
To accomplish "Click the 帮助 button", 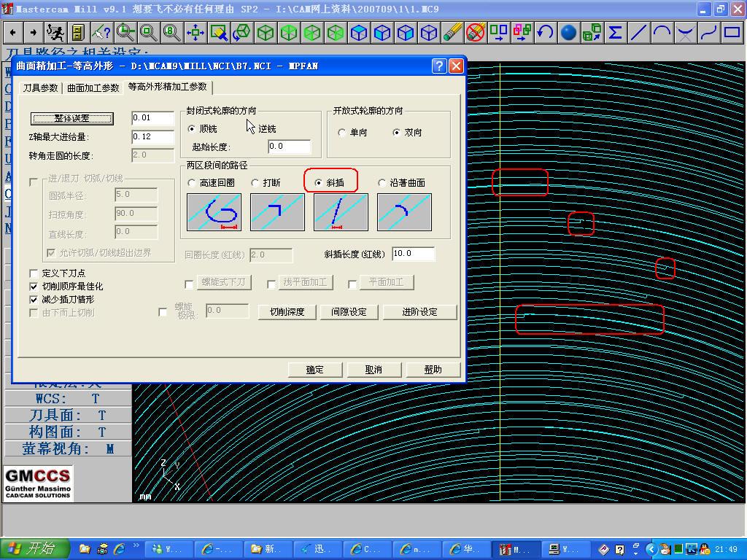I will [x=433, y=370].
